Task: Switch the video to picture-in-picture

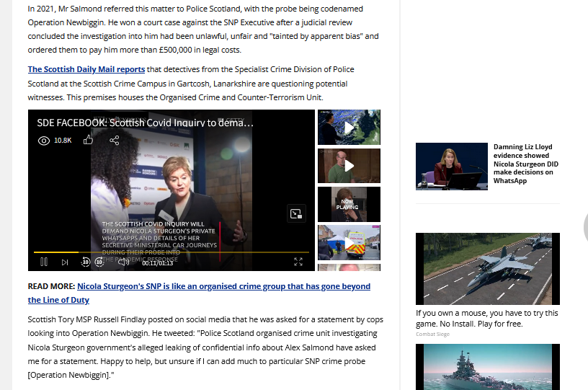Action: pyautogui.click(x=296, y=214)
